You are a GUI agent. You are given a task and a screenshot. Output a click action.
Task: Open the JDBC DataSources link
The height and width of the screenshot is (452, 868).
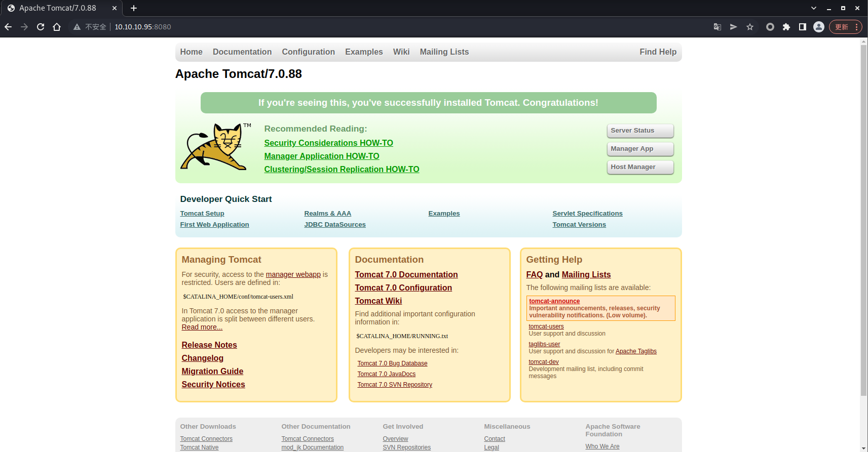(x=335, y=224)
